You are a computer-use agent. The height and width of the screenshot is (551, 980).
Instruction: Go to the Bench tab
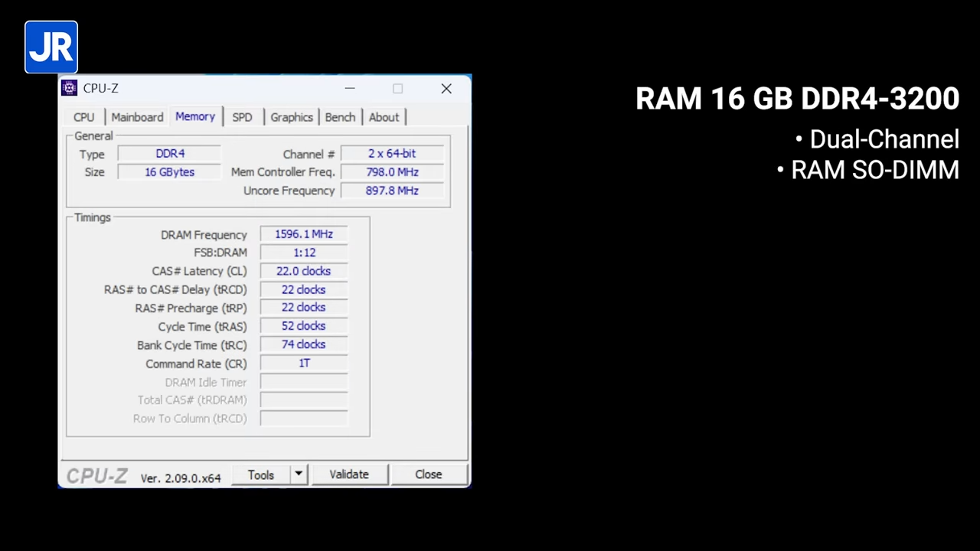(x=340, y=117)
